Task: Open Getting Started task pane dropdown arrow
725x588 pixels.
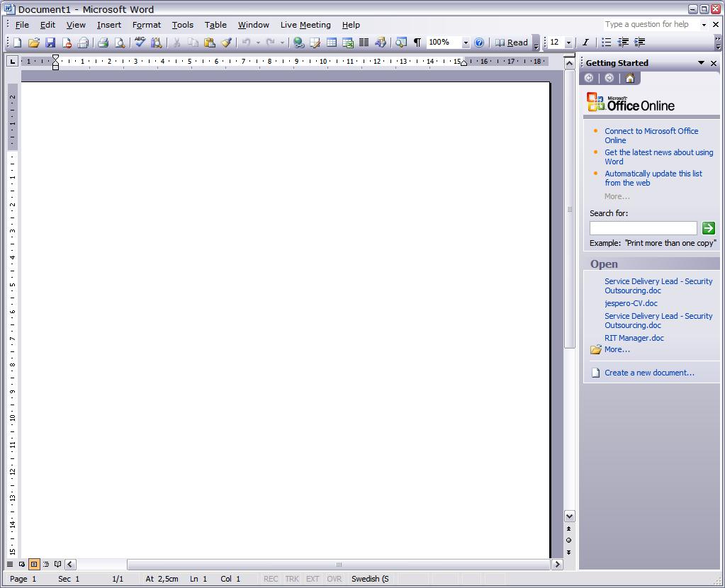Action: (701, 63)
